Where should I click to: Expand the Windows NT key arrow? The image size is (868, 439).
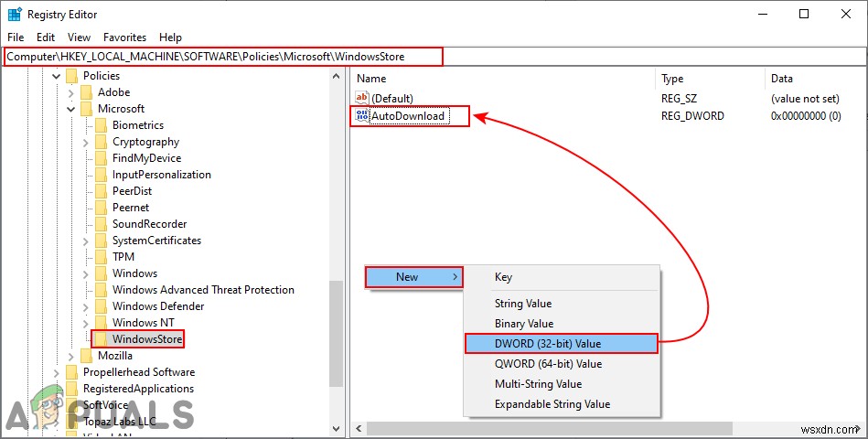(85, 323)
